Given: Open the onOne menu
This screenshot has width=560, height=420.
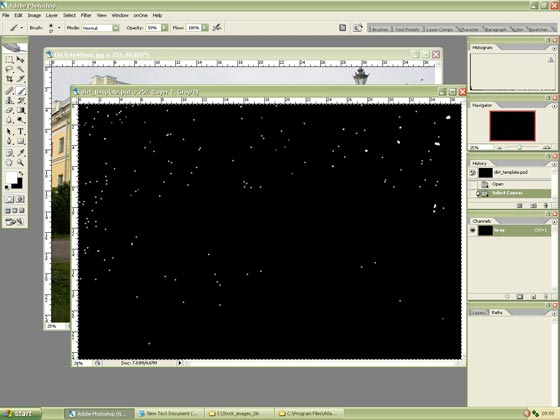Looking at the screenshot, I should 140,15.
